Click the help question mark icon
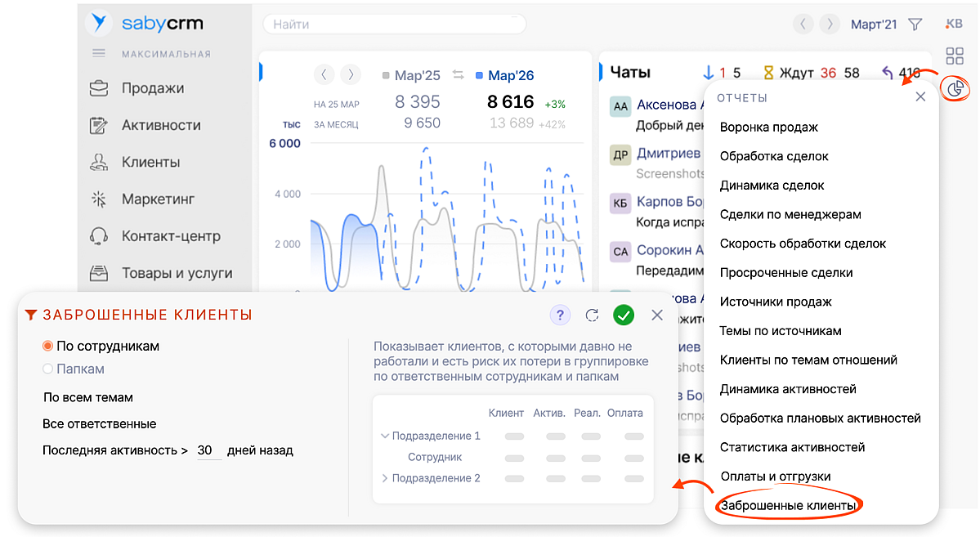The image size is (980, 537). tap(559, 315)
